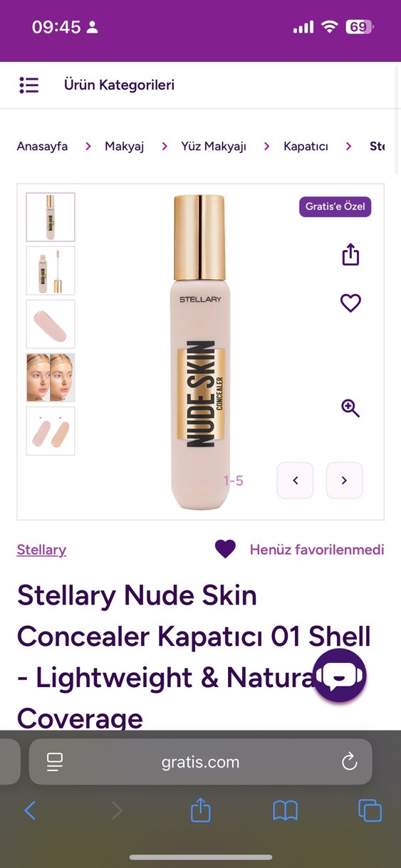
Task: Select the concealer color swatch thumbnail
Action: click(x=51, y=324)
